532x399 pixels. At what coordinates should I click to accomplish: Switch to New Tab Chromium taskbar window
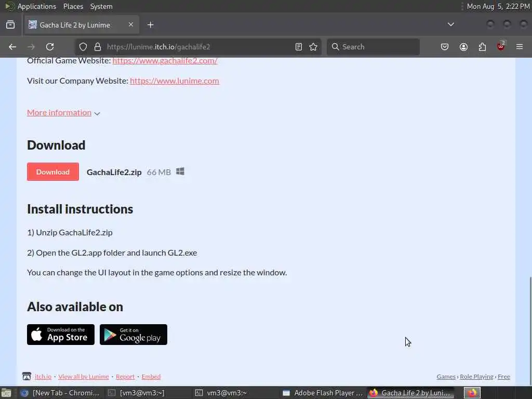point(60,393)
